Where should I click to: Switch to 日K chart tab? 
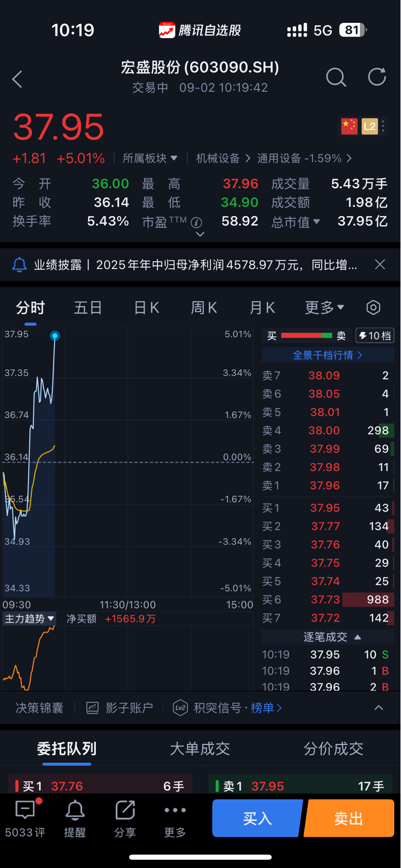[x=146, y=308]
